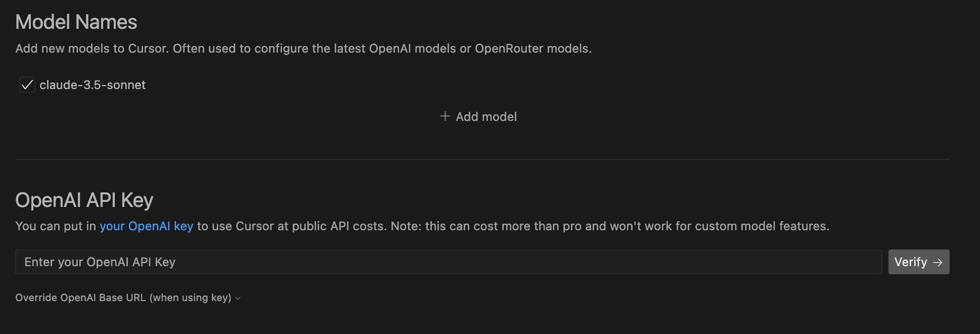Click the 'OpenRouter models' text in description
Image resolution: width=980 pixels, height=334 pixels.
[x=531, y=49]
